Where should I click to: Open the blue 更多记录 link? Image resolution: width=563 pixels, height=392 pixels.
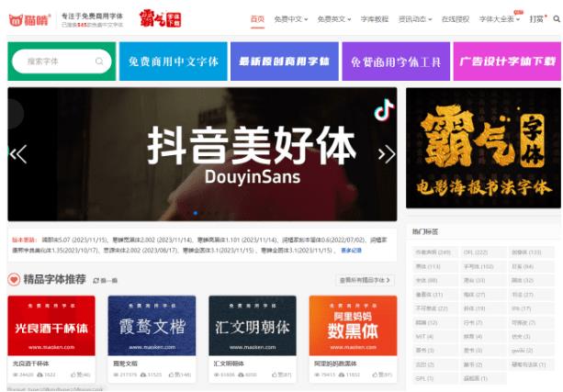[351, 251]
